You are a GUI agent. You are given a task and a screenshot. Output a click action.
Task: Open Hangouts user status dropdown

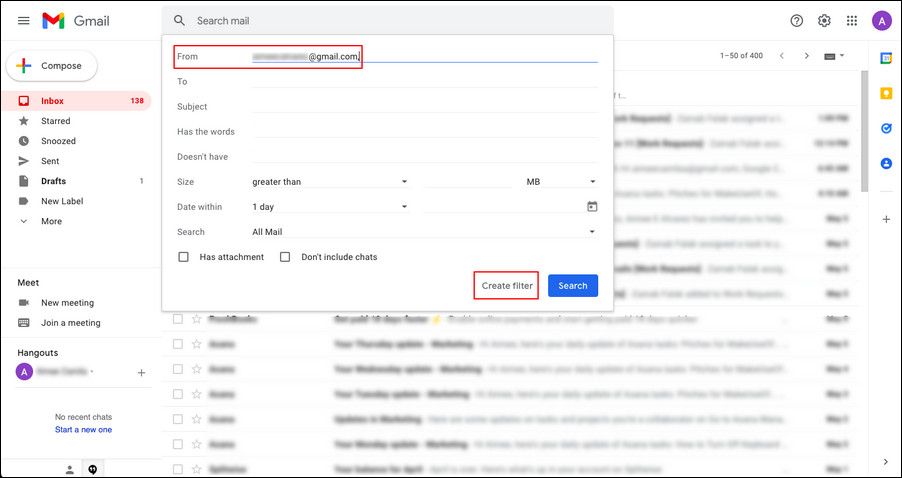point(92,372)
